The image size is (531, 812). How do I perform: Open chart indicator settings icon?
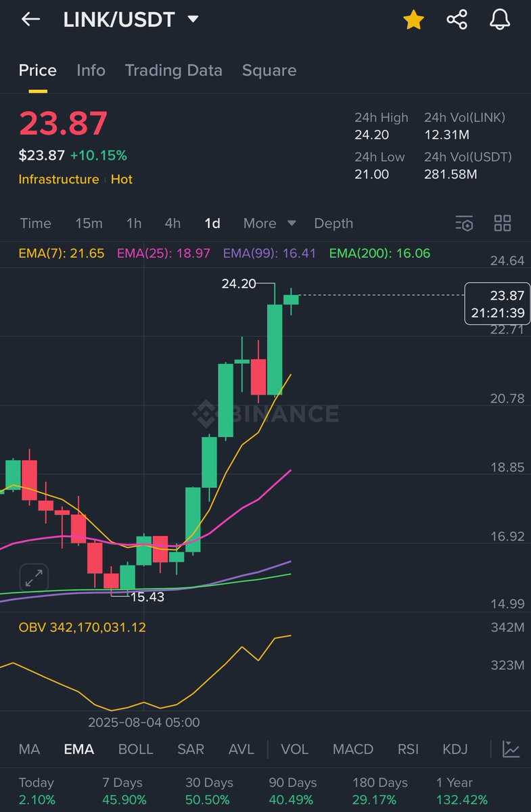464,223
